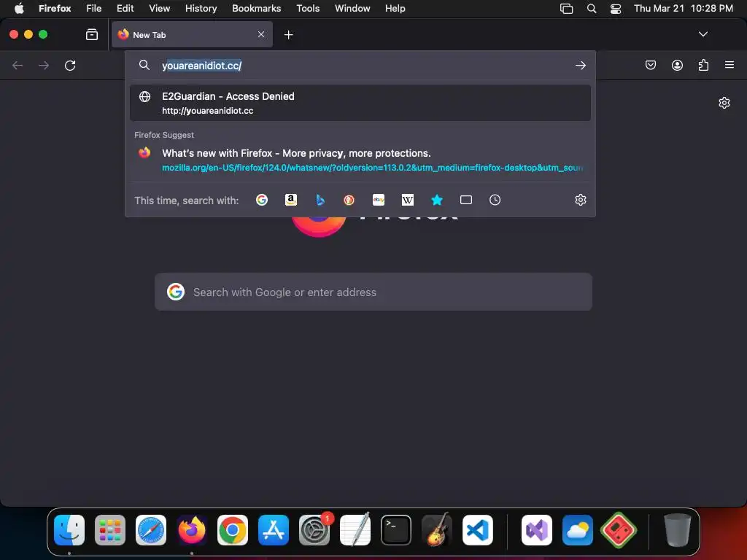This screenshot has width=747, height=560.
Task: Search open tabs using the tab icon
Action: pos(466,200)
